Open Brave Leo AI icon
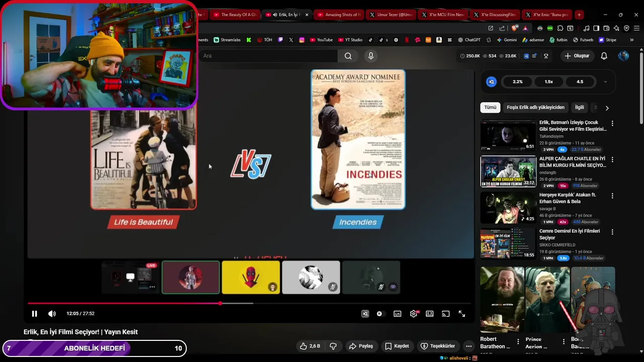644x362 pixels. [x=616, y=28]
